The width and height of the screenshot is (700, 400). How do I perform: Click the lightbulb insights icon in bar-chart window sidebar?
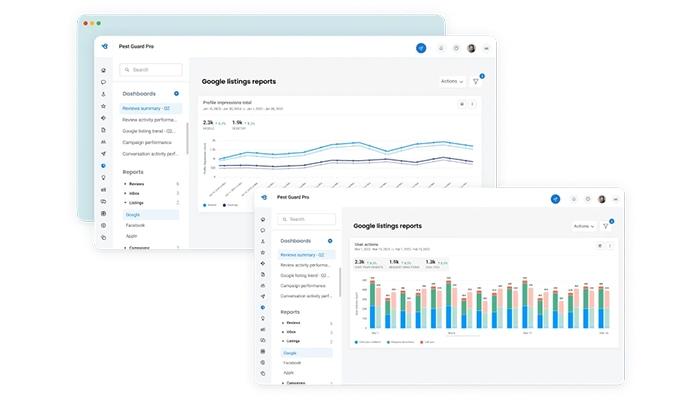263,318
